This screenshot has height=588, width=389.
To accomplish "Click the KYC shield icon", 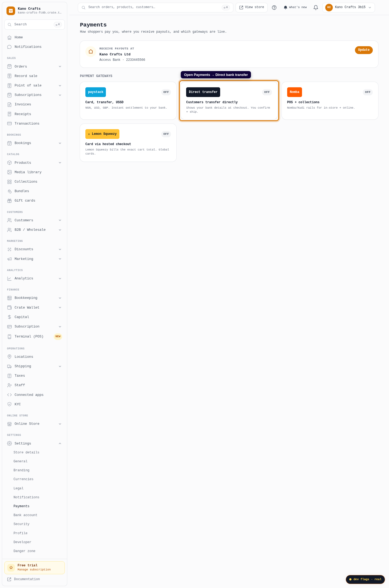I will pos(9,404).
